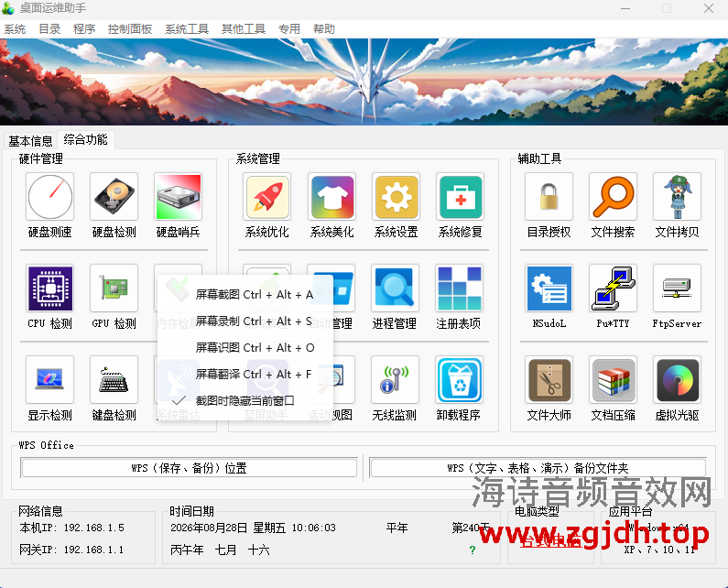Open the 卸载程序 uninstall icon

(459, 379)
